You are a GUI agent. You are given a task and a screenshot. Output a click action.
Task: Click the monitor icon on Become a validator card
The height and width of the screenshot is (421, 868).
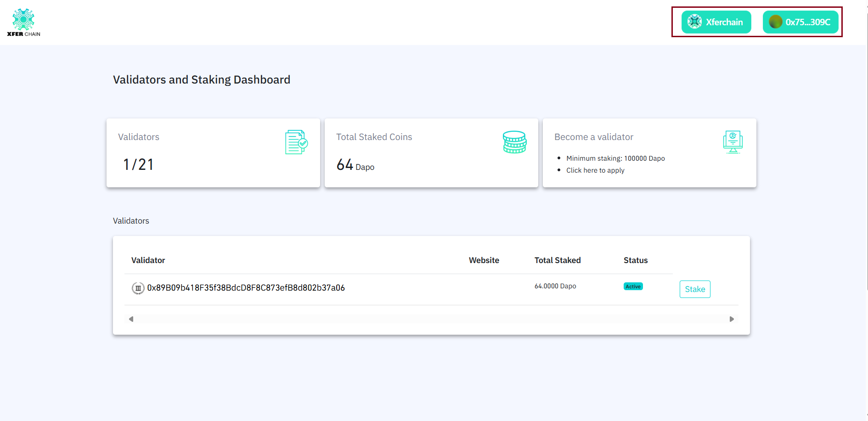pos(733,142)
